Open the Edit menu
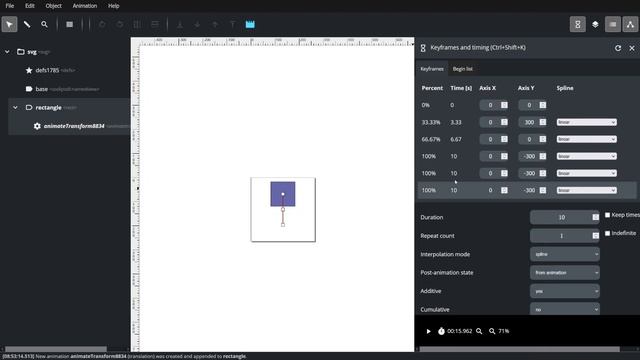This screenshot has width=640, height=360. (30, 6)
